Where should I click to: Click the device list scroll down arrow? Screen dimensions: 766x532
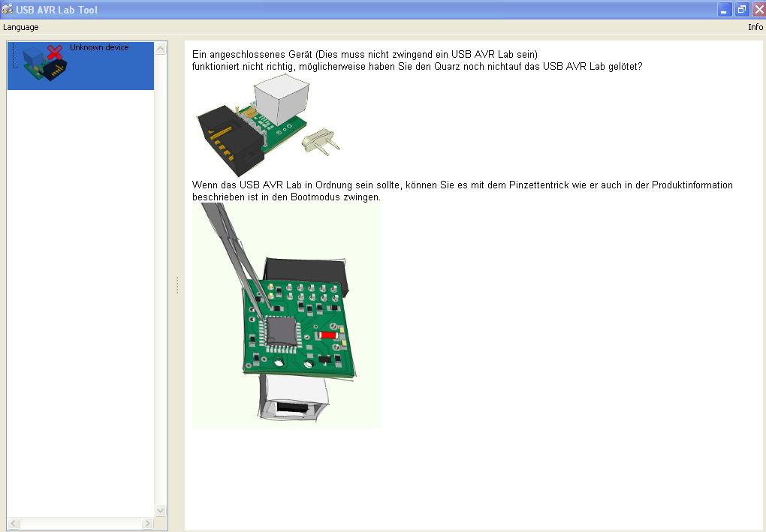coord(160,510)
